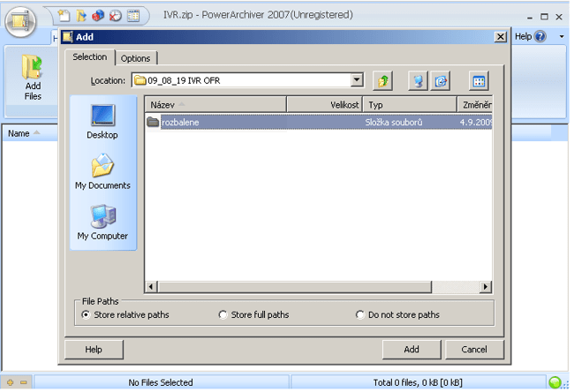The width and height of the screenshot is (574, 392).
Task: Click the network places icon in Add dialog
Action: click(418, 81)
